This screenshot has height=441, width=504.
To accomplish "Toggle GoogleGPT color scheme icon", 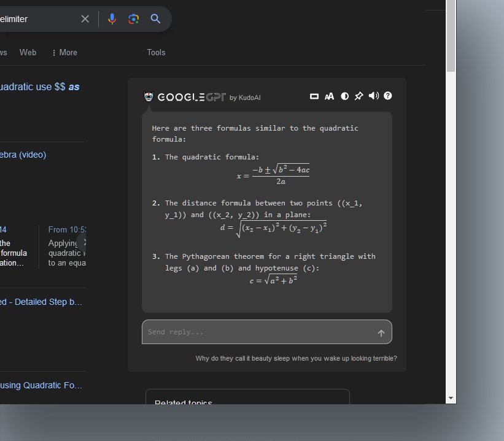I will 344,96.
